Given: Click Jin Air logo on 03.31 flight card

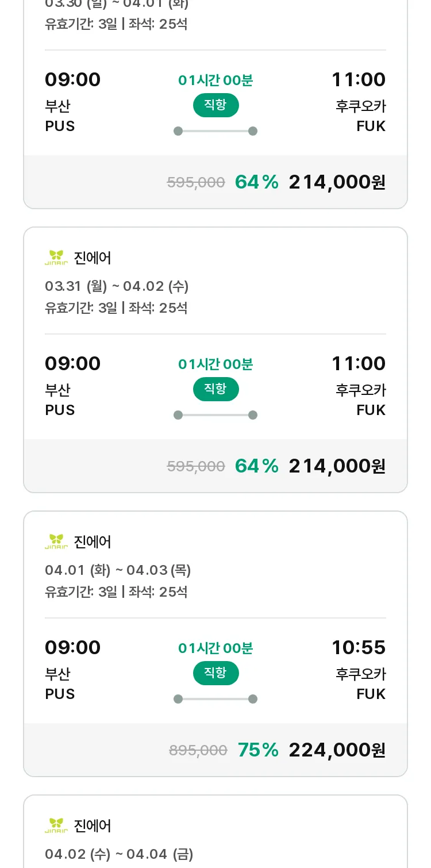Looking at the screenshot, I should 56,258.
